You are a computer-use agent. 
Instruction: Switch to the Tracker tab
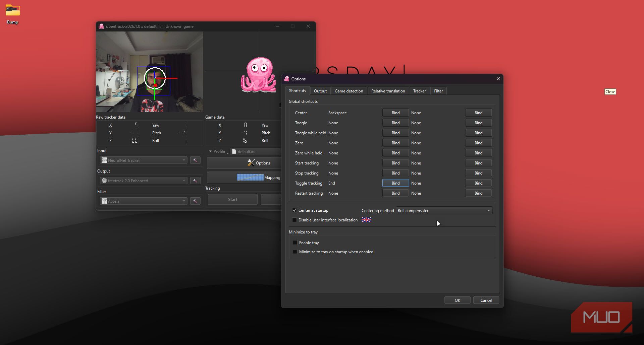419,91
